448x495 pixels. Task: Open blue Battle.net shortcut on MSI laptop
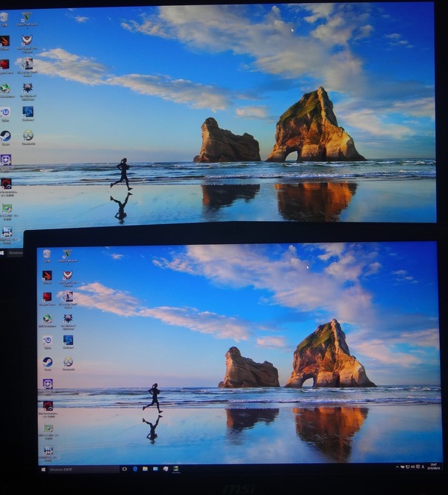click(68, 340)
